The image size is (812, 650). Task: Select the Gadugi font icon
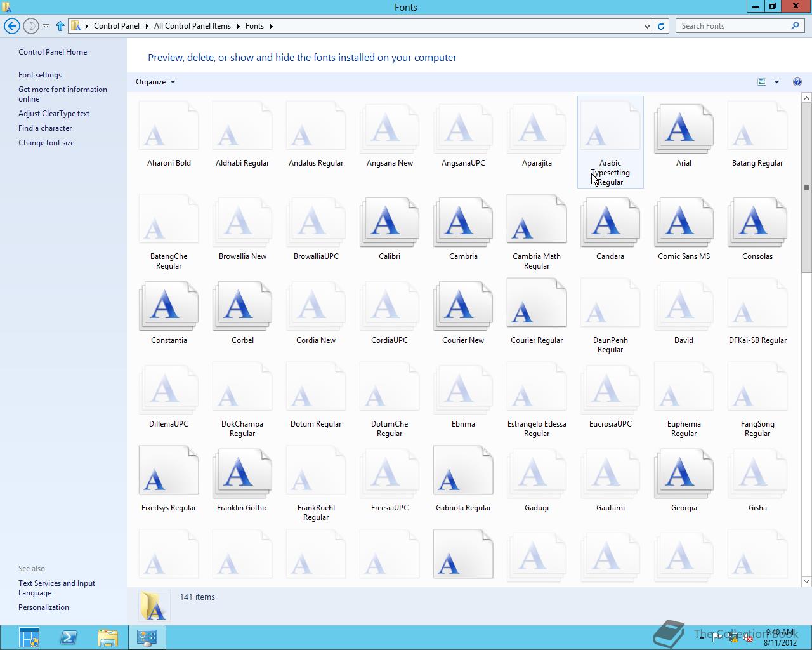(537, 472)
